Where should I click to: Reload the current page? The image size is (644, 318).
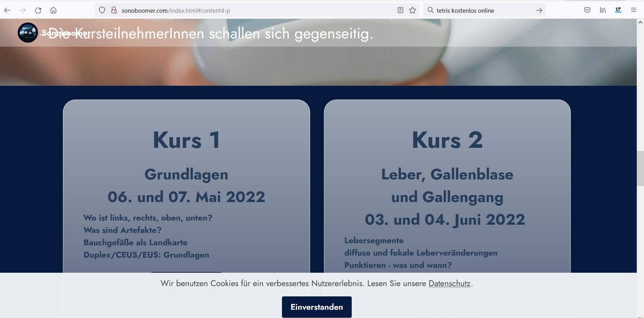pyautogui.click(x=38, y=10)
